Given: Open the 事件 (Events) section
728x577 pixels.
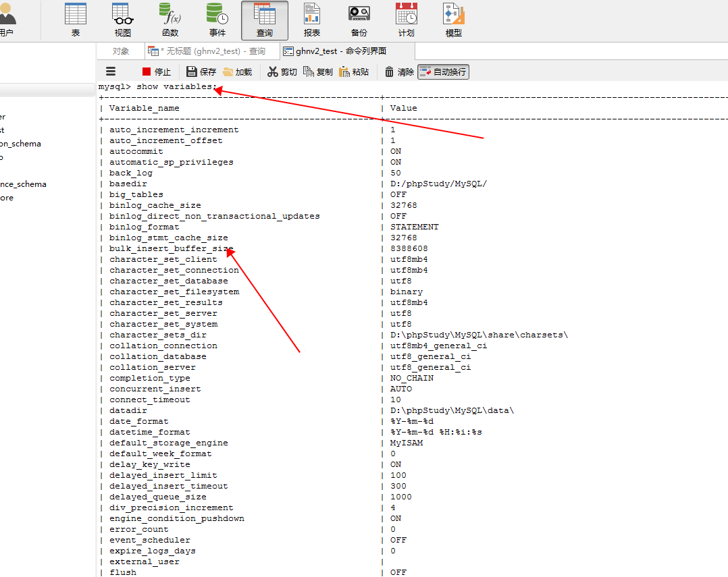Looking at the screenshot, I should click(x=217, y=20).
